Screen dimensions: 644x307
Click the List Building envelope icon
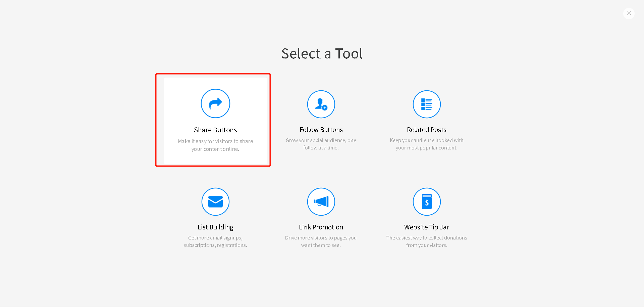(x=215, y=202)
